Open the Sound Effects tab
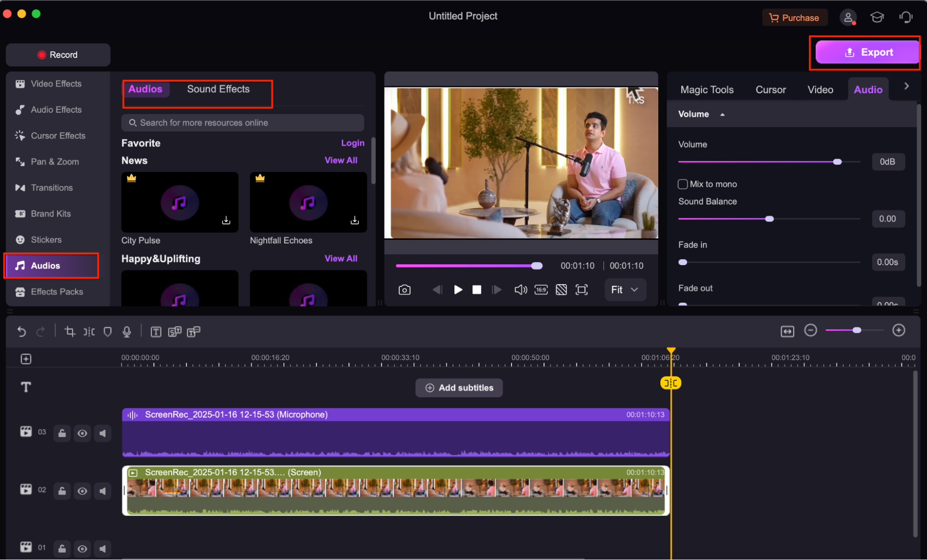Image resolution: width=927 pixels, height=560 pixels. [x=218, y=89]
